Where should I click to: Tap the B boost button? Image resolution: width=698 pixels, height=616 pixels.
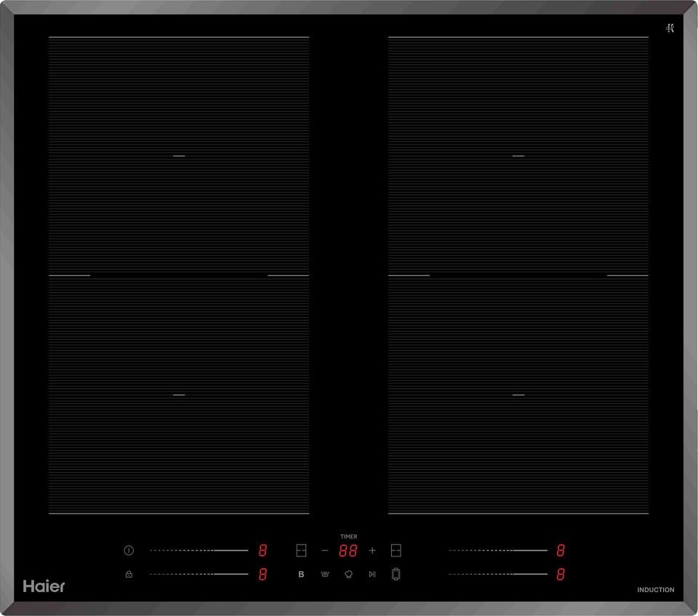click(x=301, y=574)
